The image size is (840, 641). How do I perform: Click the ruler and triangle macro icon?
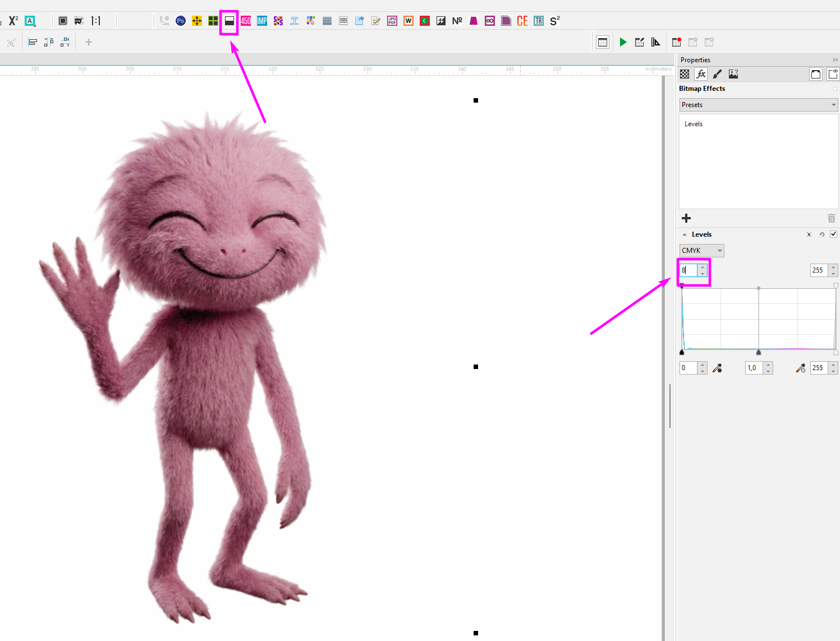tap(655, 42)
